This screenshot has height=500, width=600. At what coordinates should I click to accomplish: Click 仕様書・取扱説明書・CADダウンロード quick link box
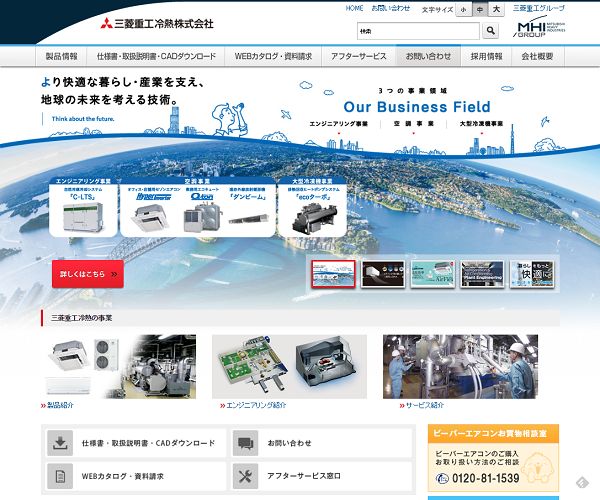click(x=135, y=443)
